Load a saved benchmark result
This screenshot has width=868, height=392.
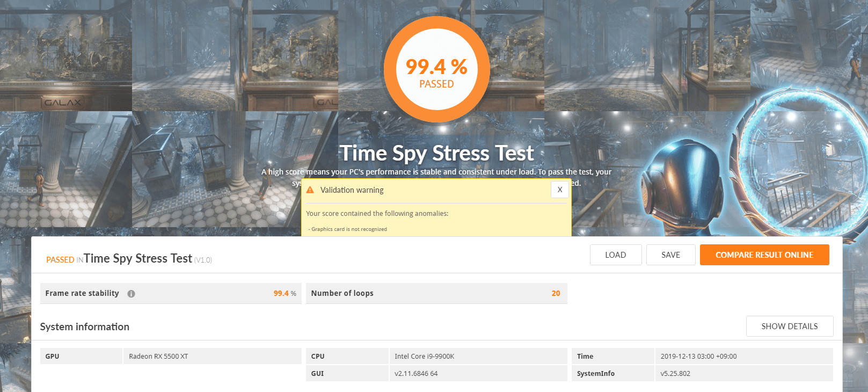tap(616, 255)
